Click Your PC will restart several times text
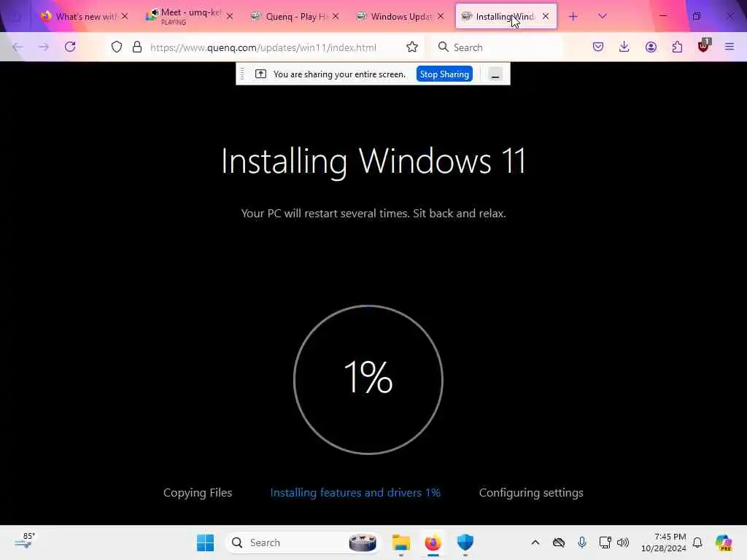Image resolution: width=747 pixels, height=560 pixels. coord(373,214)
